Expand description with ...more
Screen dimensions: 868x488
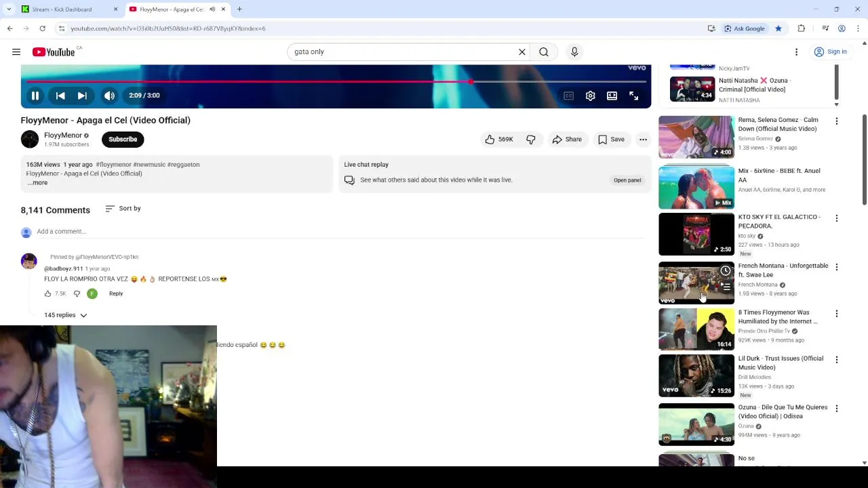coord(37,182)
